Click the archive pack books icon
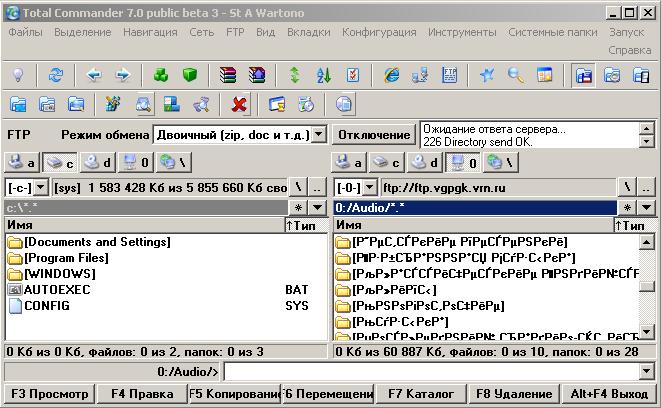The width and height of the screenshot is (661, 408). tap(228, 75)
